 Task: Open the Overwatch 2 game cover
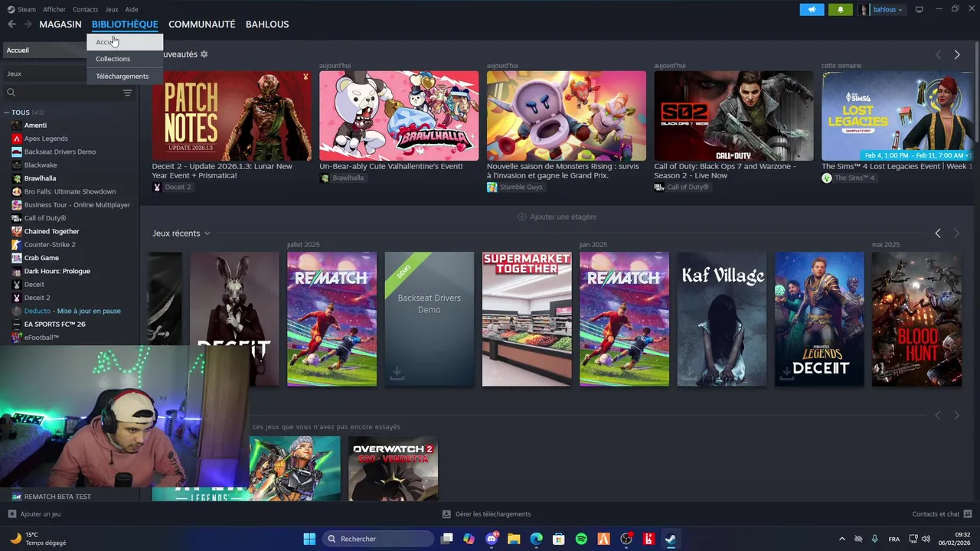point(394,468)
